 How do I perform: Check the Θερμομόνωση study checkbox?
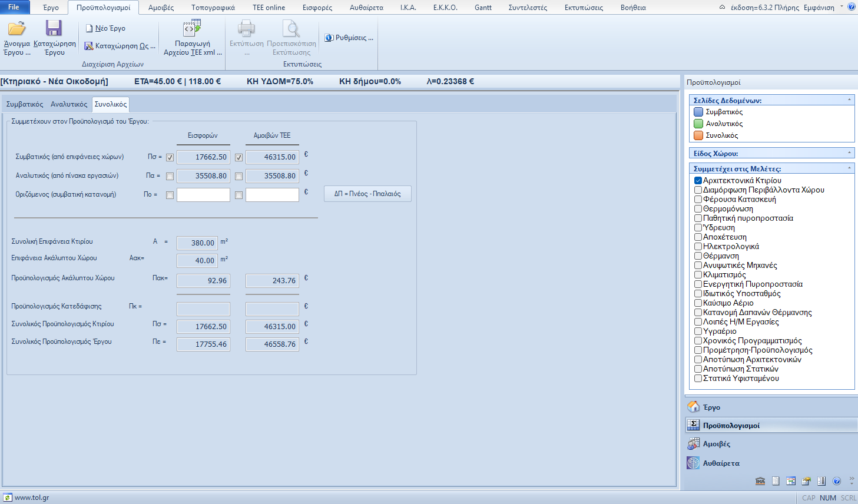(x=698, y=209)
